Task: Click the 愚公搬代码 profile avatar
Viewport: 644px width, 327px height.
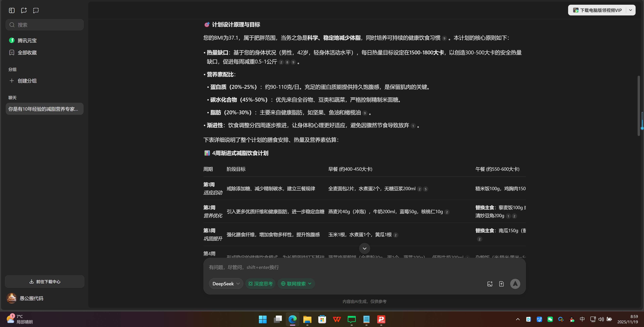Action: click(x=11, y=298)
